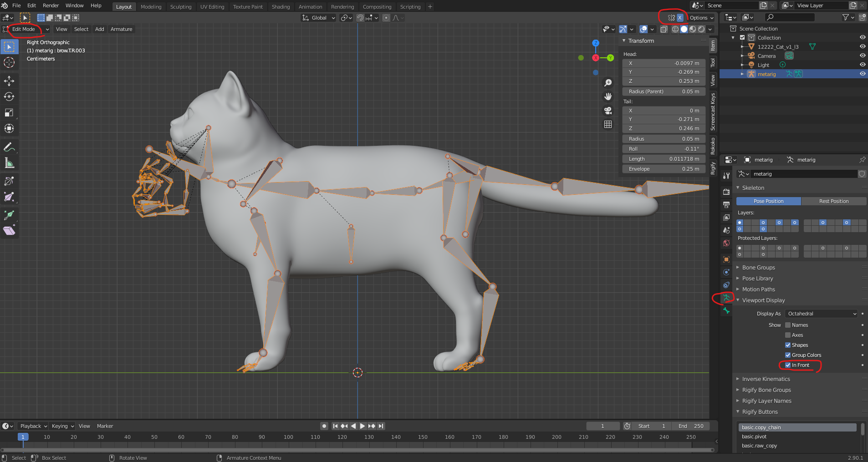Open the Rigify sidebar tab
The width and height of the screenshot is (868, 462).
coord(713,168)
